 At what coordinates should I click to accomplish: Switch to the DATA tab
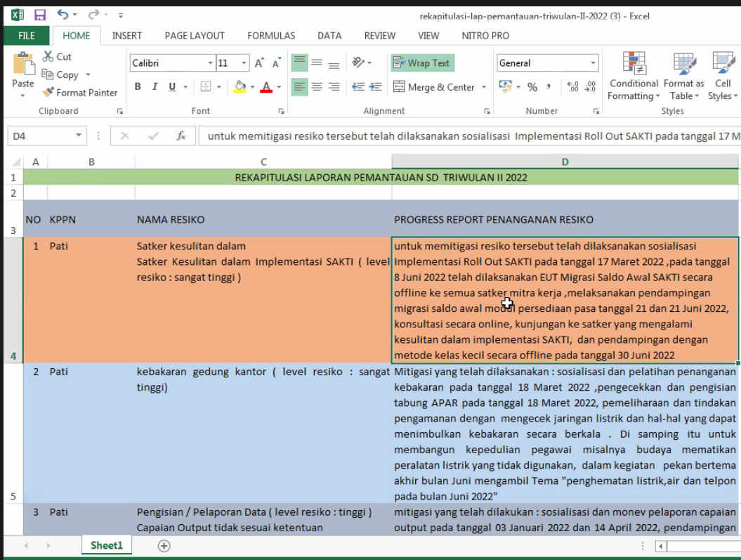pos(329,36)
